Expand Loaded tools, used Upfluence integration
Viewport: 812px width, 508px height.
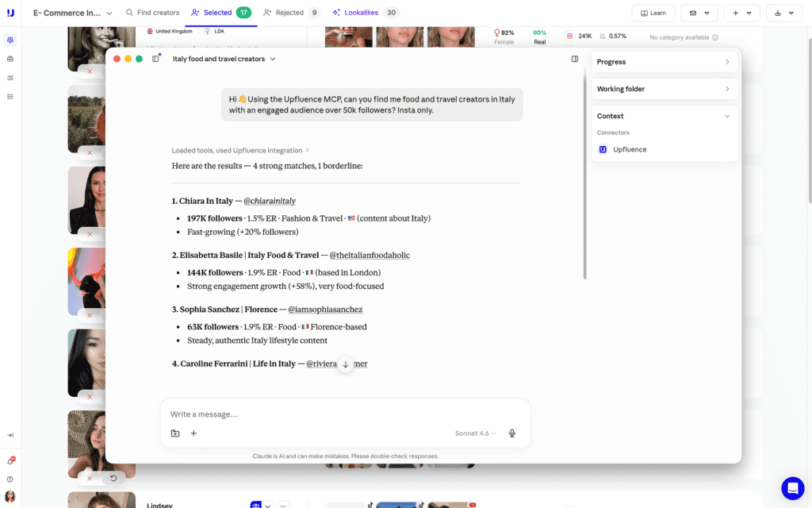coord(240,150)
